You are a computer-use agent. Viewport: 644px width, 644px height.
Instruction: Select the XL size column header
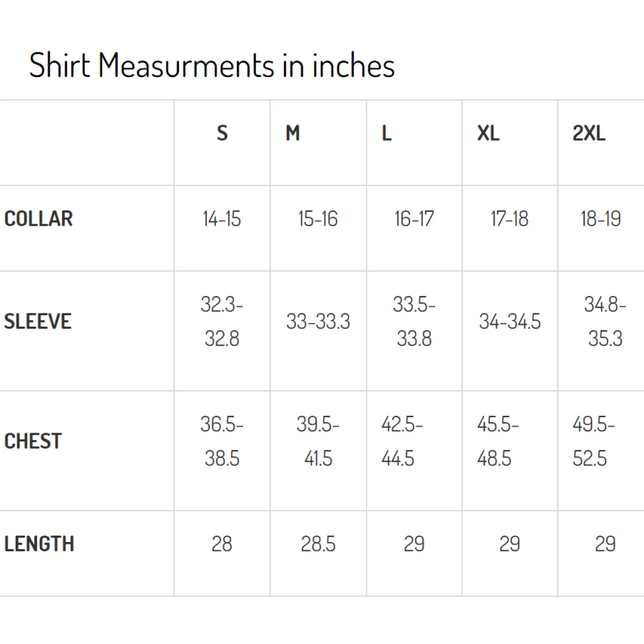tap(488, 133)
